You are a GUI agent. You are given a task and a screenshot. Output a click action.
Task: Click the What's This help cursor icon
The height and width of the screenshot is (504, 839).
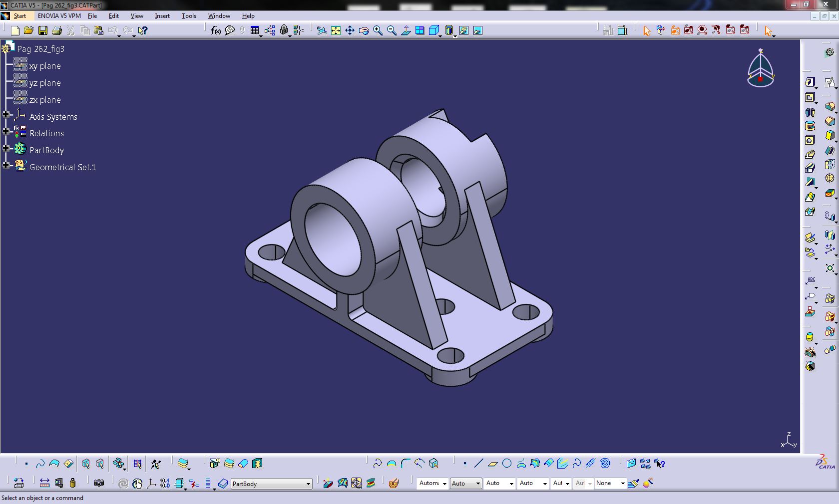coord(143,30)
